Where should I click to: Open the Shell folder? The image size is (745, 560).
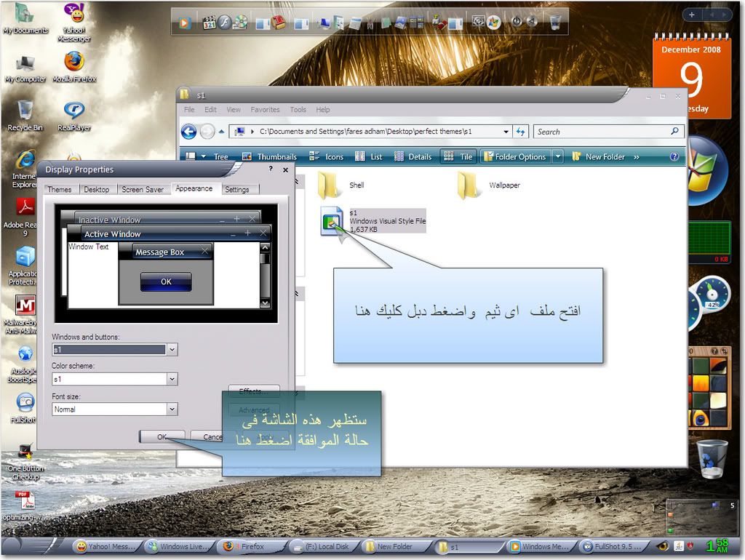330,186
